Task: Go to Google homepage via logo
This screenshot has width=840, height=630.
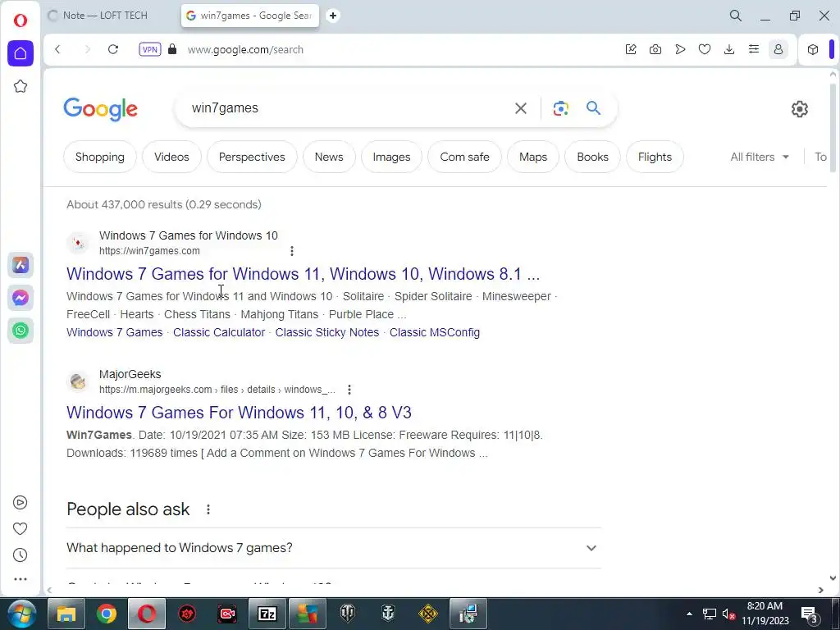Action: [101, 109]
